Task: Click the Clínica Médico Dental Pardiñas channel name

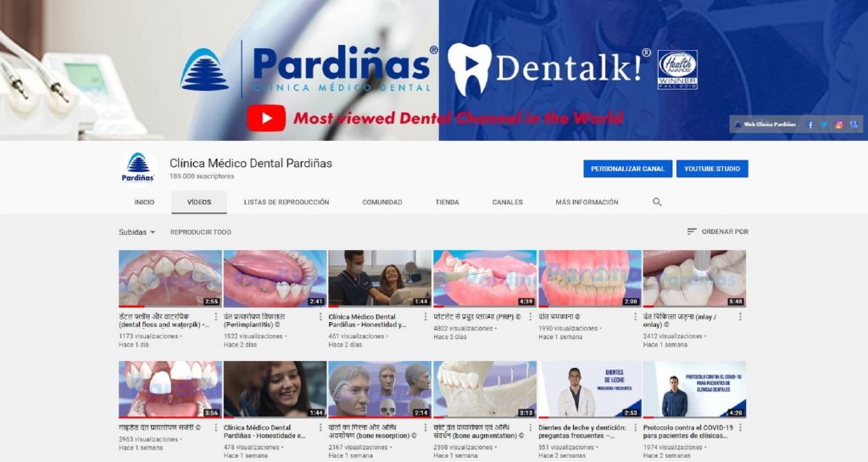Action: click(251, 164)
